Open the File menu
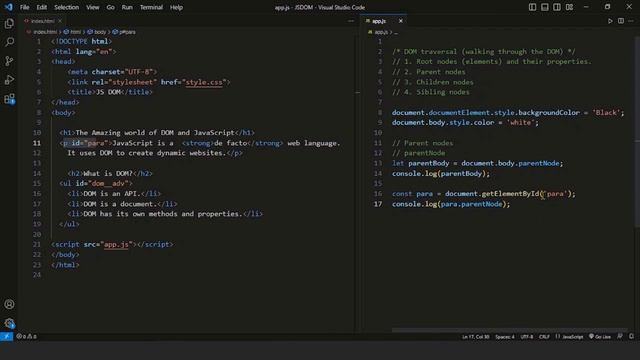This screenshot has height=360, width=640. click(24, 7)
